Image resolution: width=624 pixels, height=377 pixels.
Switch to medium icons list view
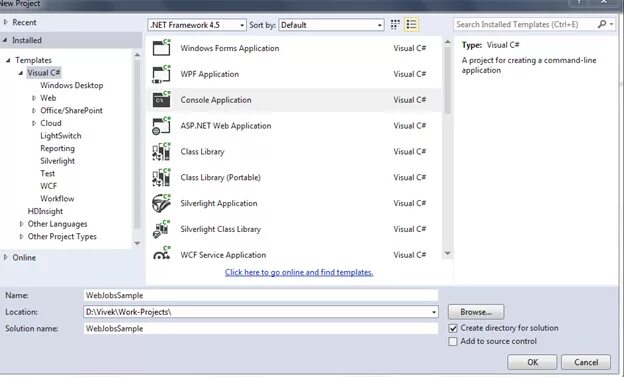click(x=411, y=25)
